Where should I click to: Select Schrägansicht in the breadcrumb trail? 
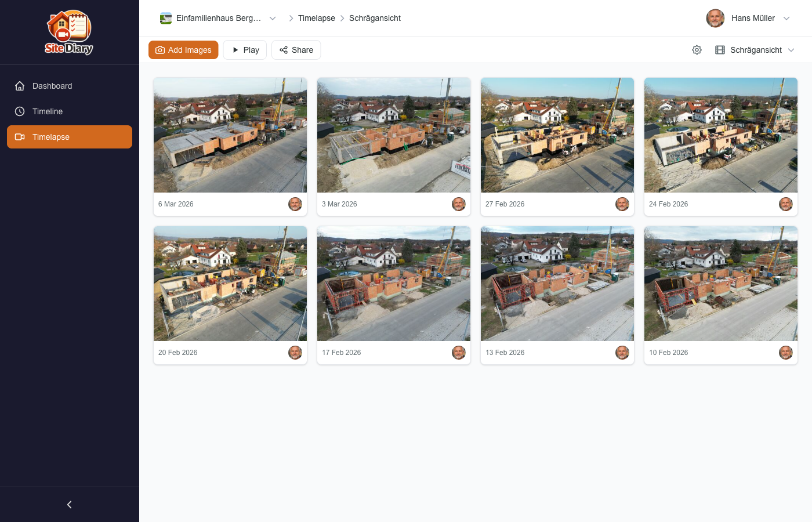(375, 18)
